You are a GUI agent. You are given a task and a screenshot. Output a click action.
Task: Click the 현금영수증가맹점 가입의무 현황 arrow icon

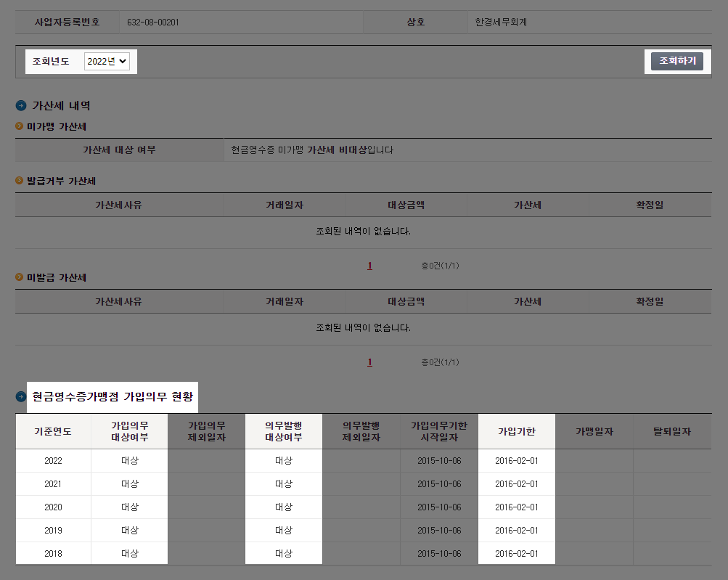coord(21,396)
